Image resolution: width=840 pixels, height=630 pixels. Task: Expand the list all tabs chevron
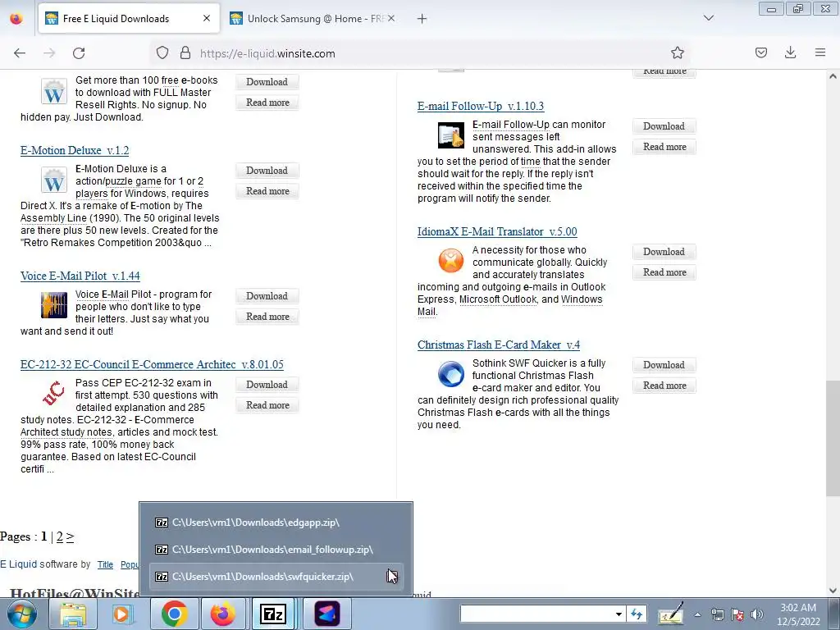[x=709, y=18]
